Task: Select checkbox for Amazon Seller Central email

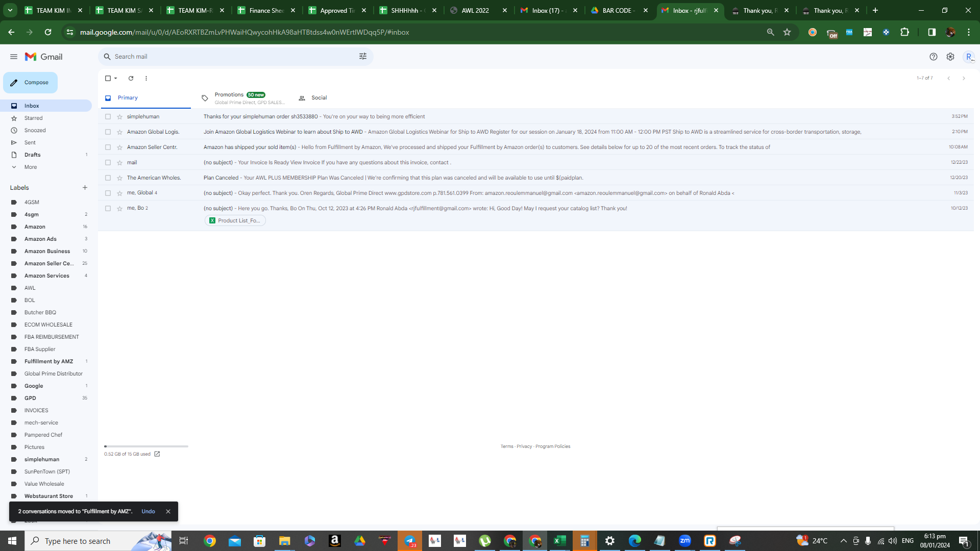Action: [x=108, y=147]
